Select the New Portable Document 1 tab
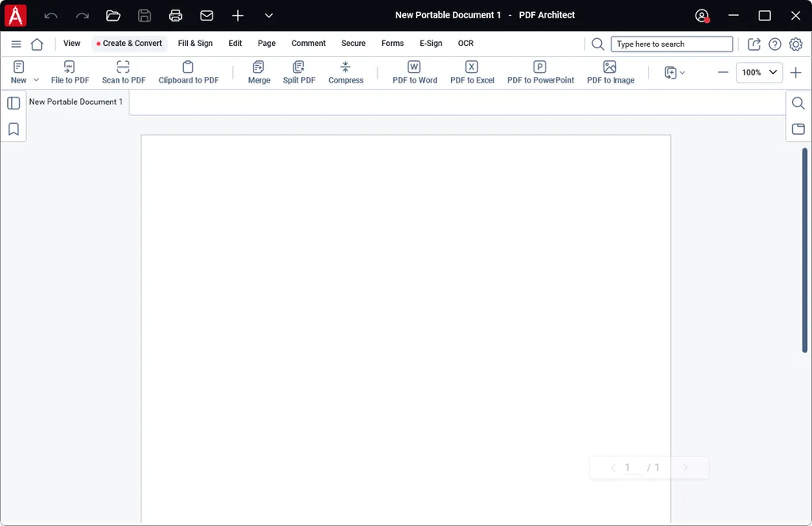Screen dimensions: 812x526 coord(76,102)
